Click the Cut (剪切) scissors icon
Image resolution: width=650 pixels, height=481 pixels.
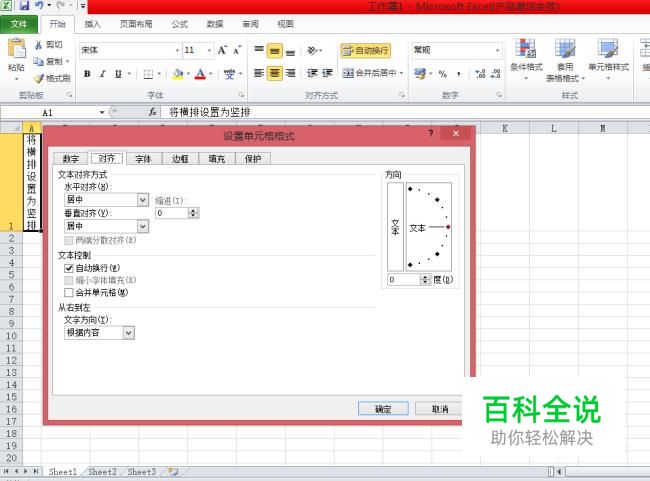click(39, 44)
